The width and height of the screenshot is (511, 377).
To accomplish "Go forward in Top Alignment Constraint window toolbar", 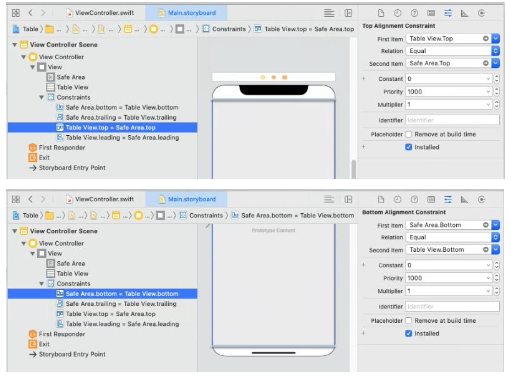I will click(x=43, y=13).
